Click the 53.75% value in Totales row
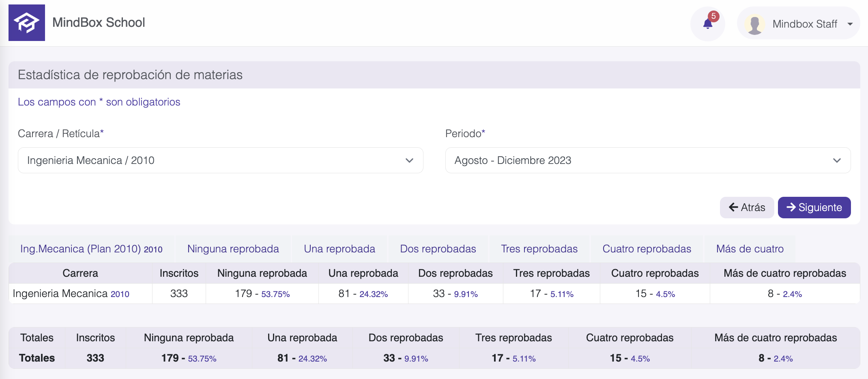 [x=202, y=359]
